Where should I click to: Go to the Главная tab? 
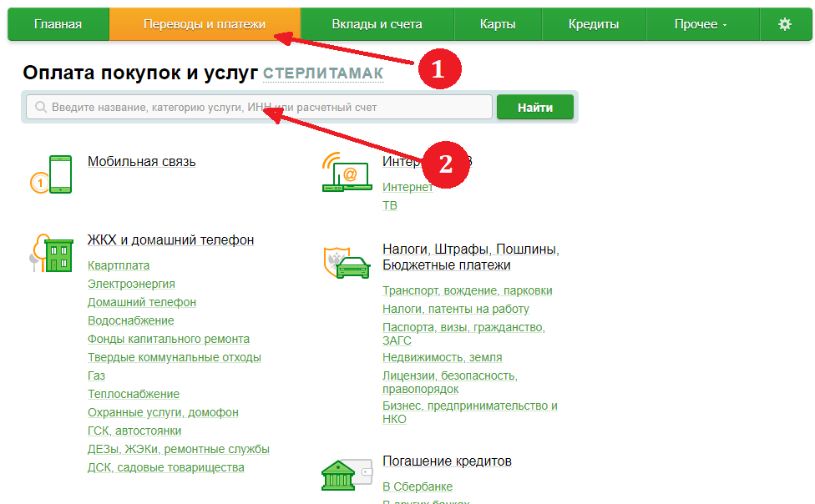[x=58, y=24]
